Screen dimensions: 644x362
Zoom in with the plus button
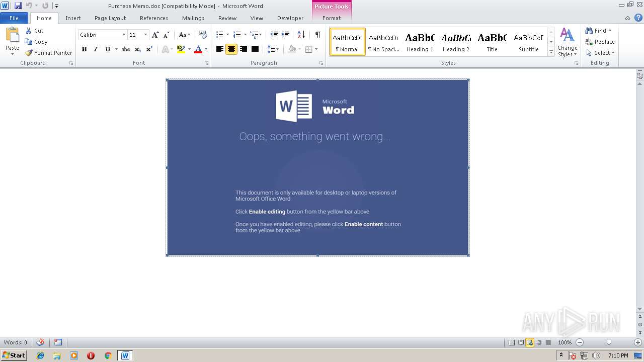(x=638, y=342)
